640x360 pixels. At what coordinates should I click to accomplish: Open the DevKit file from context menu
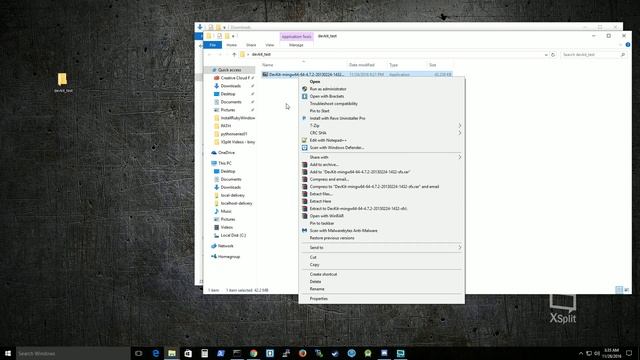315,82
